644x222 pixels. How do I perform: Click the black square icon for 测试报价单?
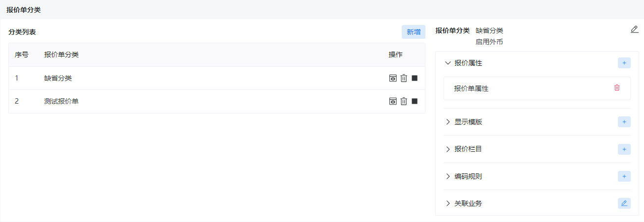pos(415,101)
